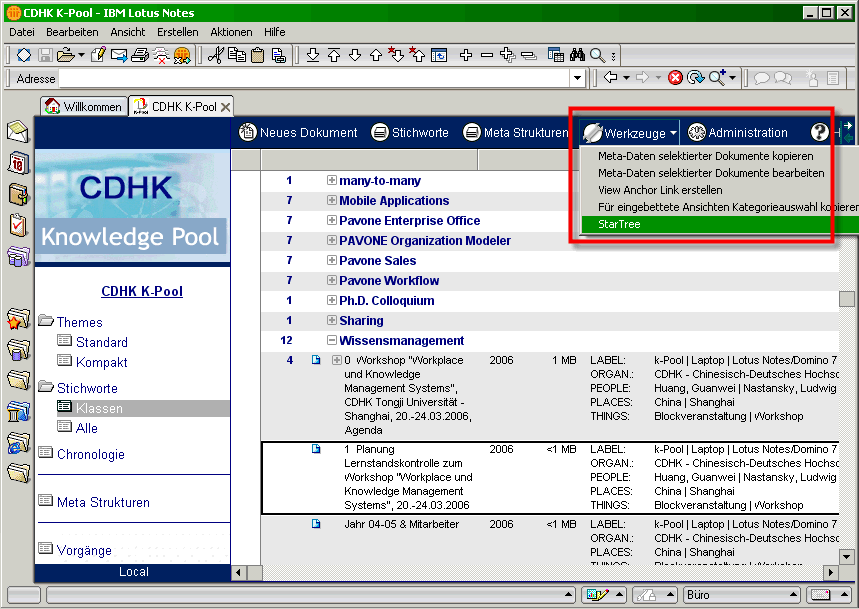Open To Do clipboard bookmark icon
The height and width of the screenshot is (609, 859).
pos(18,225)
